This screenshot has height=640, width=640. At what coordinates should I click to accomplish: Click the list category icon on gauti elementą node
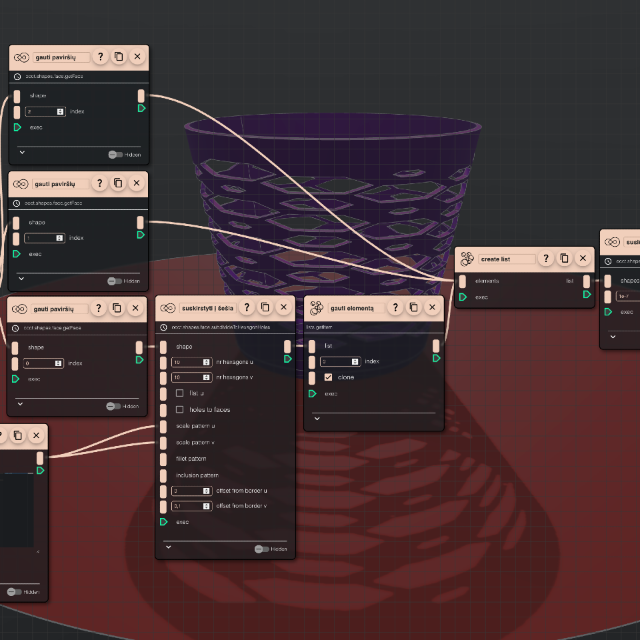[316, 308]
